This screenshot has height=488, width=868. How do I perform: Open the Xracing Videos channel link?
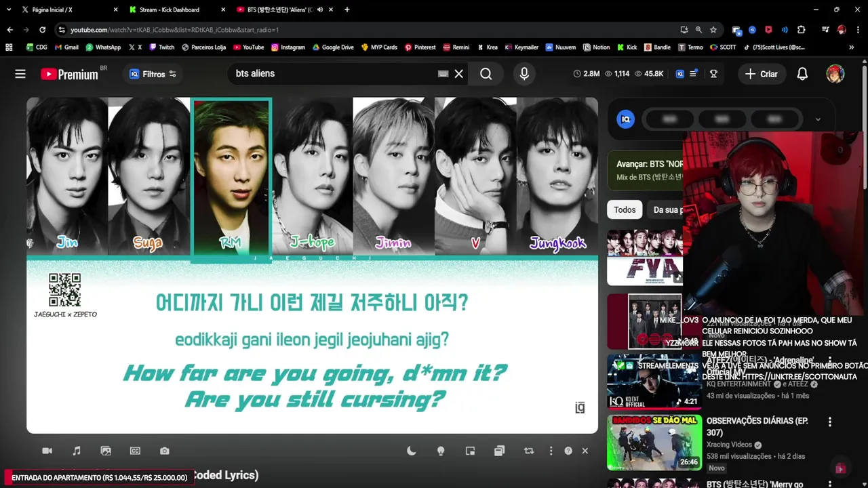729,445
